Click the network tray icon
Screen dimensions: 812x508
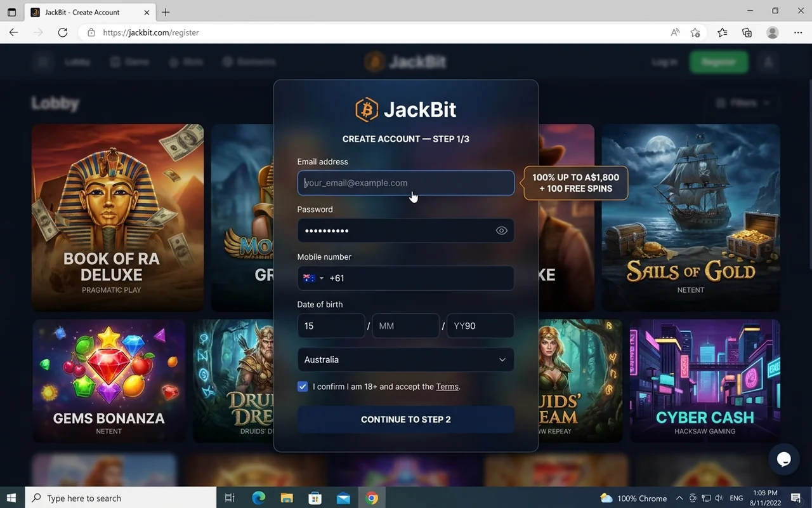tap(705, 498)
